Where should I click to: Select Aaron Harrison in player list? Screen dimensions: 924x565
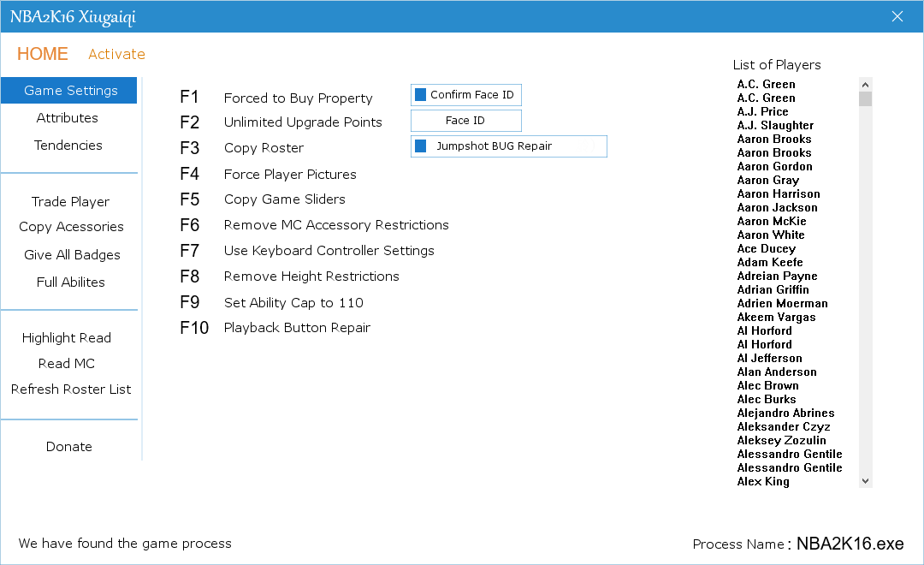[x=779, y=193]
